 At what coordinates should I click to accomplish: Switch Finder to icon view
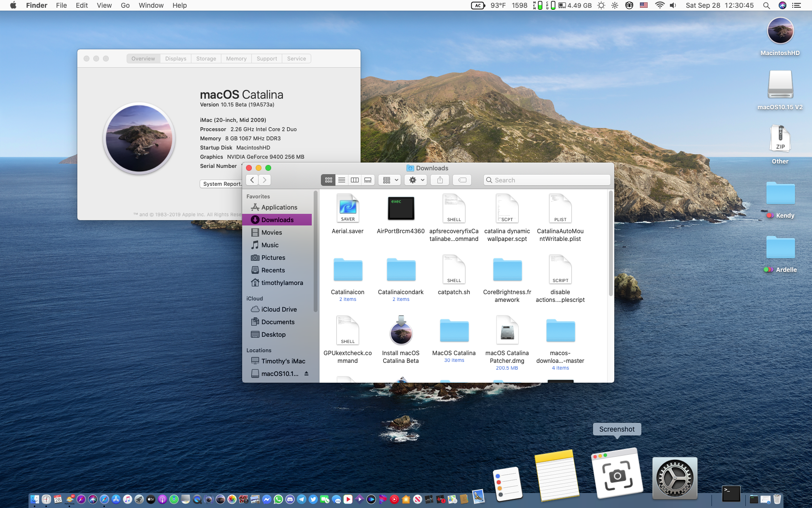pyautogui.click(x=329, y=180)
